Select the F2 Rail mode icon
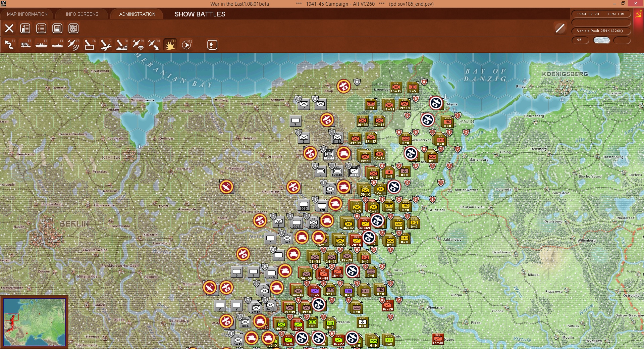 (25, 45)
